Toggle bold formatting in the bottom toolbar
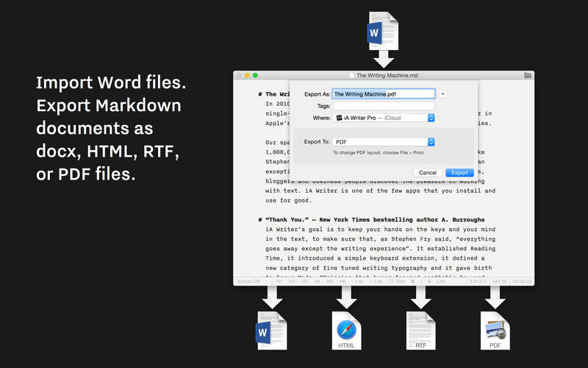The image size is (588, 368). coord(412,281)
